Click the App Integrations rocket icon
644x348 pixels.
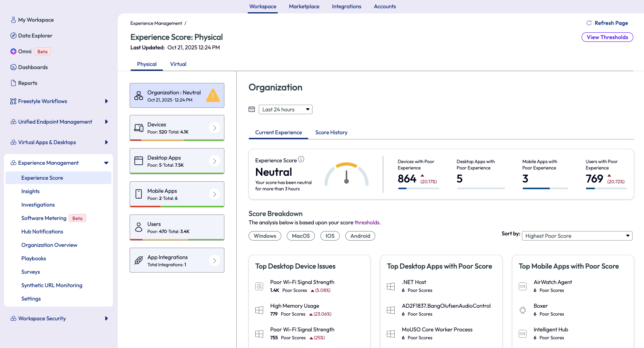point(139,260)
